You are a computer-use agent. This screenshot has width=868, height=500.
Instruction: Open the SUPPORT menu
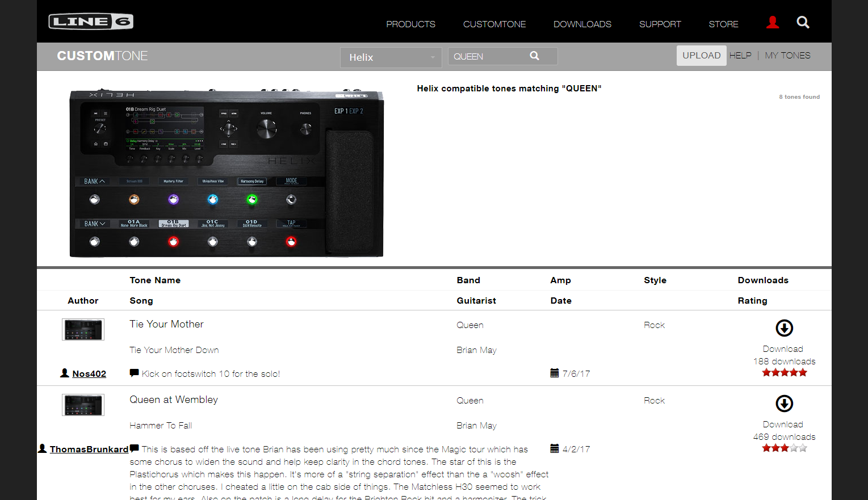point(660,24)
